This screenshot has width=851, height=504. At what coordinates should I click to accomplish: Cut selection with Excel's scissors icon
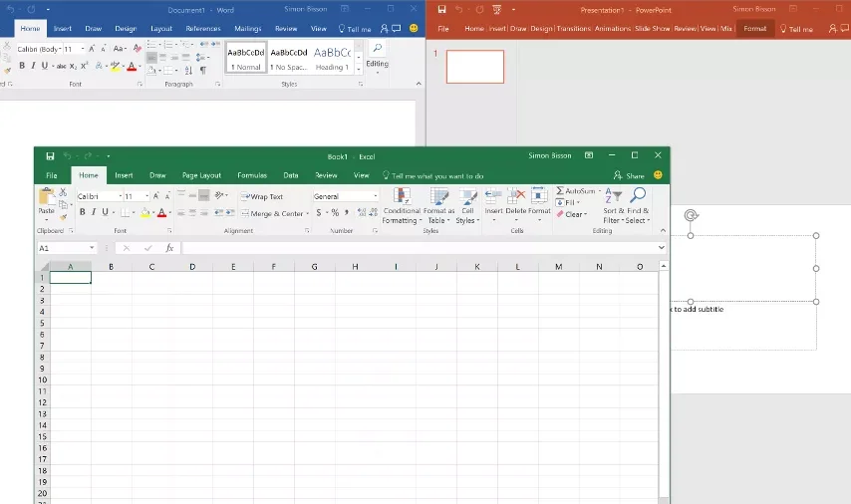[x=63, y=192]
